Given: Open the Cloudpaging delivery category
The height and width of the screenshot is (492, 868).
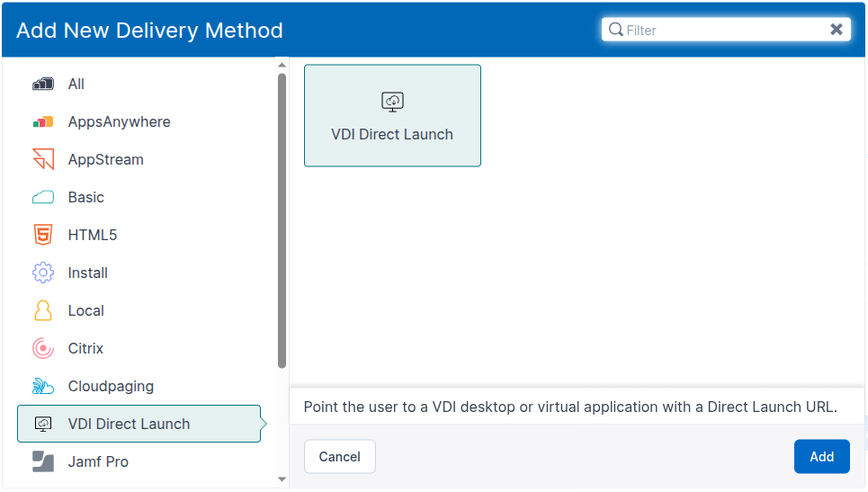Looking at the screenshot, I should tap(111, 386).
